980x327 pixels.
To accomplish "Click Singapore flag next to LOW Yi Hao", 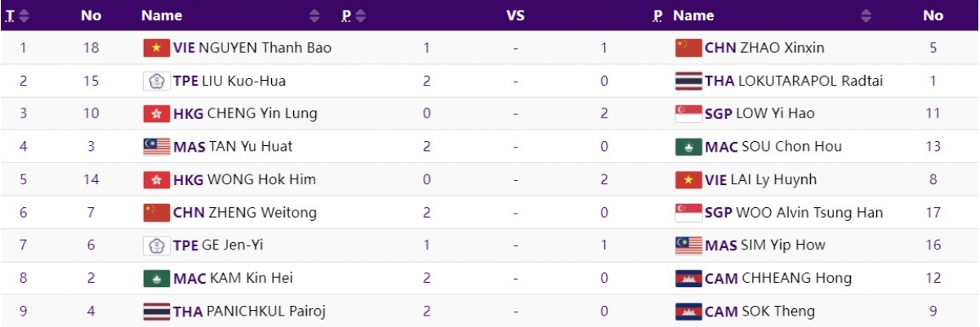I will pos(688,113).
